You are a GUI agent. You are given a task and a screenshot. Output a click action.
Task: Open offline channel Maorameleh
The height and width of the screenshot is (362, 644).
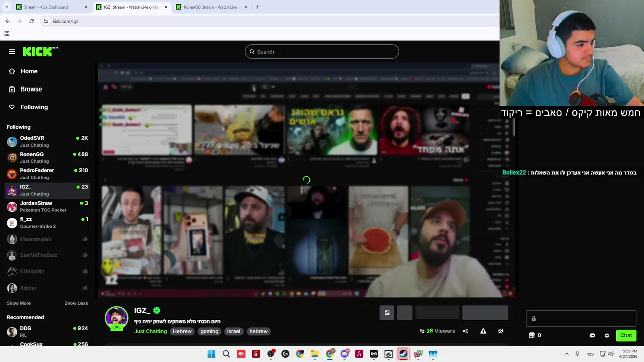coord(47,239)
